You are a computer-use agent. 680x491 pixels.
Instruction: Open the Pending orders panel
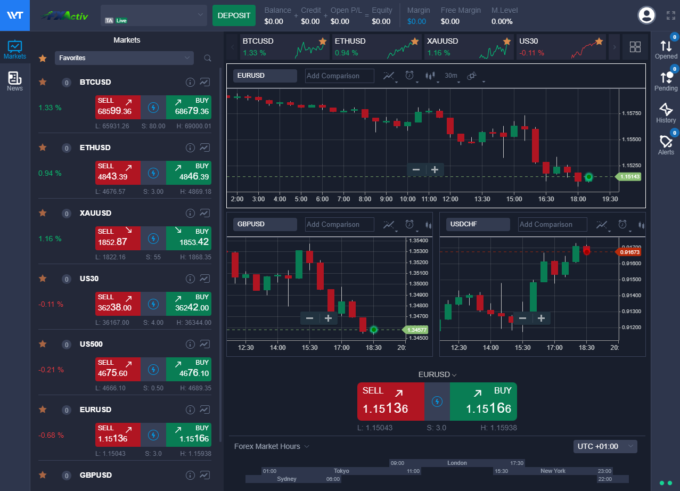pyautogui.click(x=666, y=81)
